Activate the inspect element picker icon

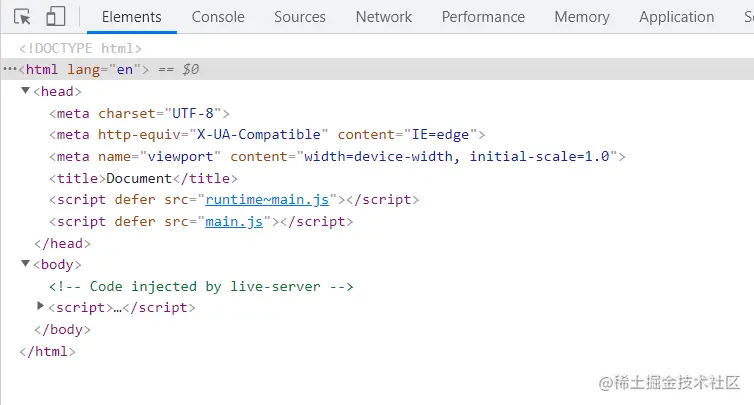[22, 17]
